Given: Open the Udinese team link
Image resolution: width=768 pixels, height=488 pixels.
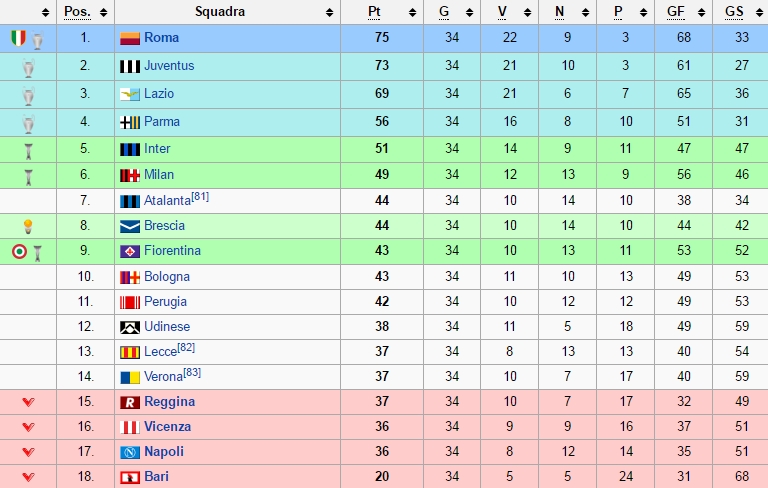Looking at the screenshot, I should (167, 327).
